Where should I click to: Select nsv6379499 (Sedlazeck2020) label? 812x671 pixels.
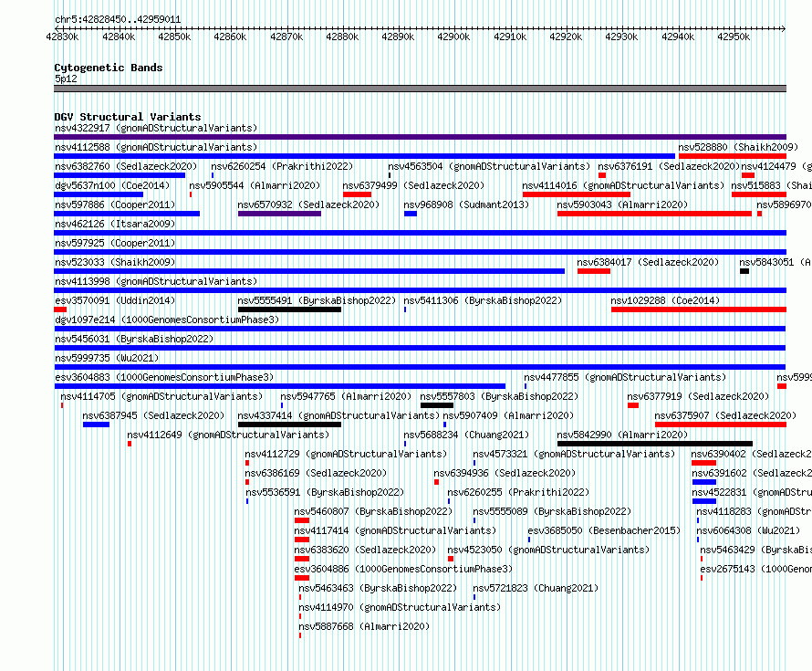413,185
